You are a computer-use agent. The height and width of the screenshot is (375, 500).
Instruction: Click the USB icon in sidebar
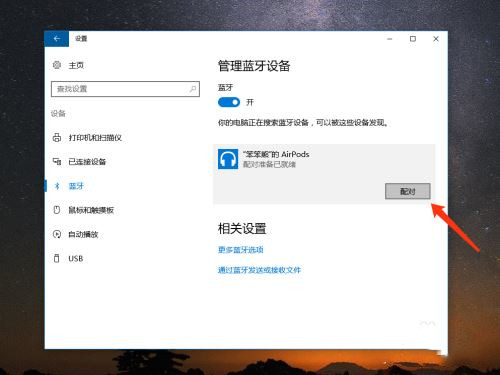[57, 258]
